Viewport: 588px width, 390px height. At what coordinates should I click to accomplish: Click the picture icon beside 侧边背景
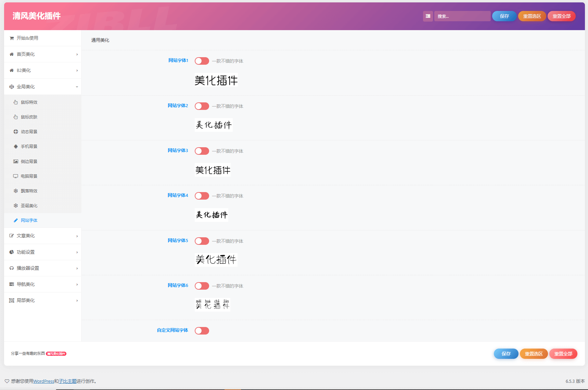point(16,162)
